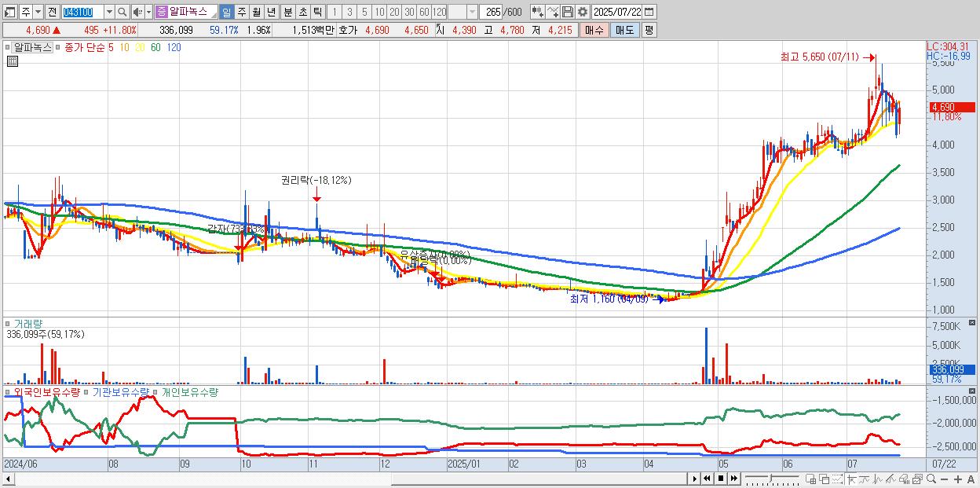Click the stacked chart window icon
The image size is (980, 488).
click(917, 479)
